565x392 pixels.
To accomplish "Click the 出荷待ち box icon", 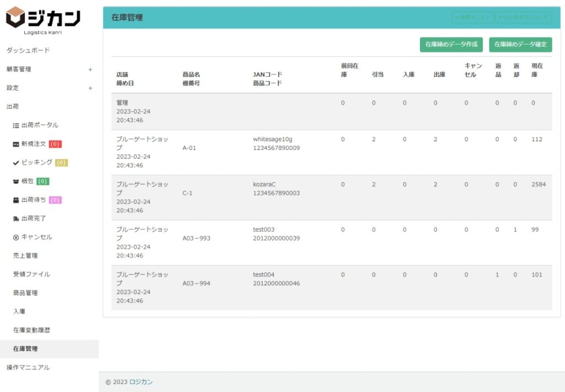I will click(16, 200).
